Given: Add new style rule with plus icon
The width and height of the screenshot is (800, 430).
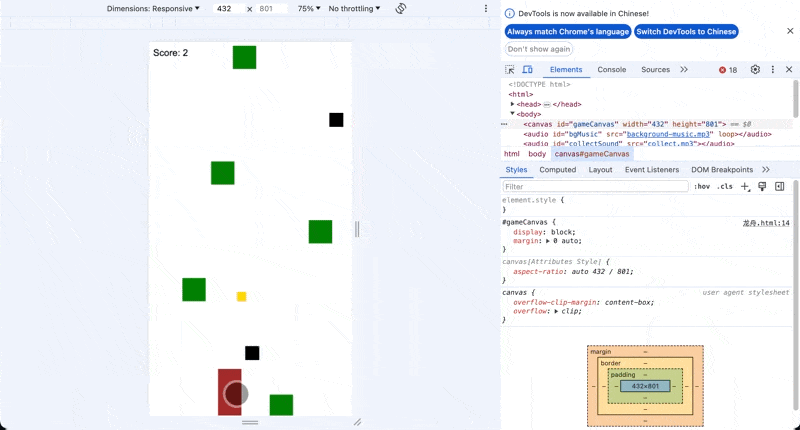Looking at the screenshot, I should (745, 186).
